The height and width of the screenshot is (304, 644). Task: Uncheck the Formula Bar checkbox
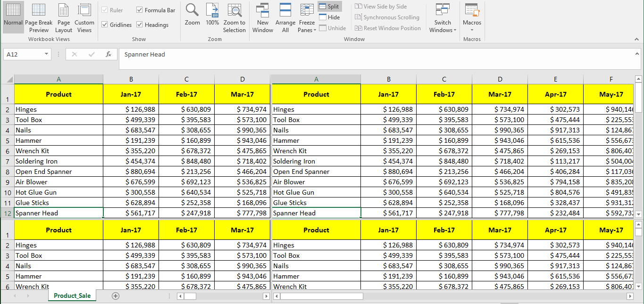click(140, 10)
